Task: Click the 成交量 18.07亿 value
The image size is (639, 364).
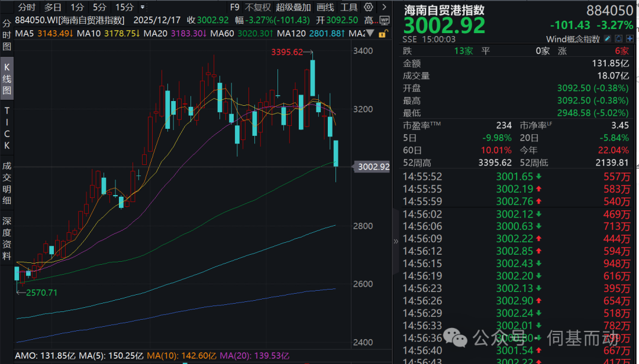Action: point(614,76)
